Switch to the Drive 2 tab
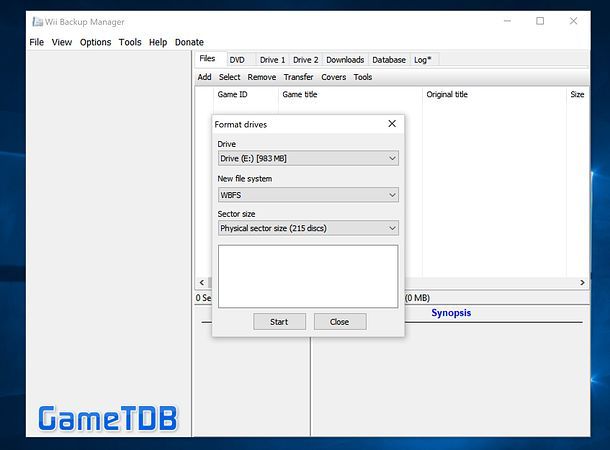Image resolution: width=610 pixels, height=450 pixels. (x=305, y=60)
